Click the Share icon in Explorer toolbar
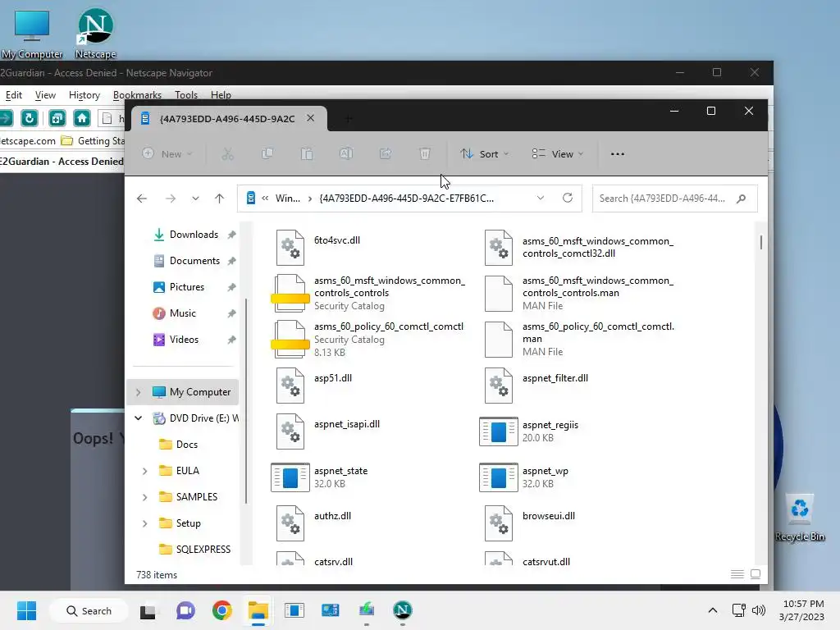 (386, 154)
